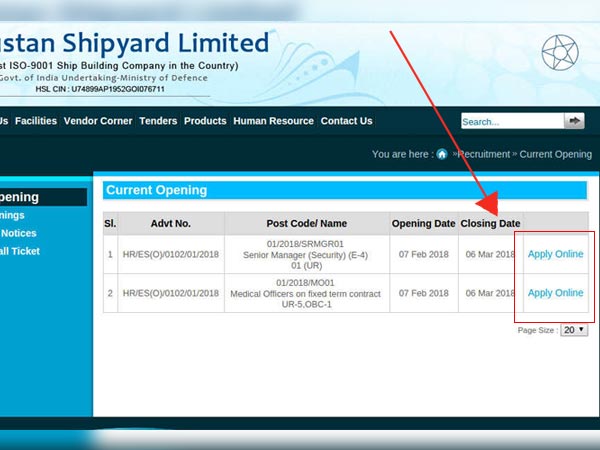Click the HSL CIN number text

[x=100, y=89]
